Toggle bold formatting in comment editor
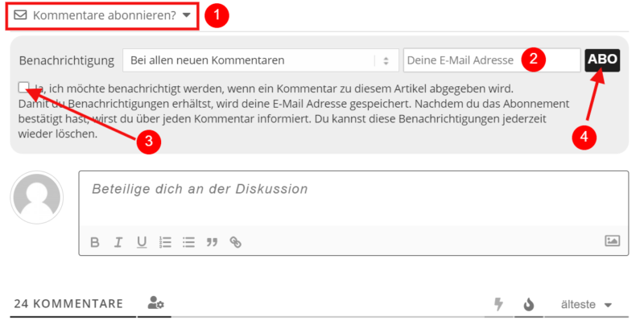The width and height of the screenshot is (644, 325). (95, 242)
